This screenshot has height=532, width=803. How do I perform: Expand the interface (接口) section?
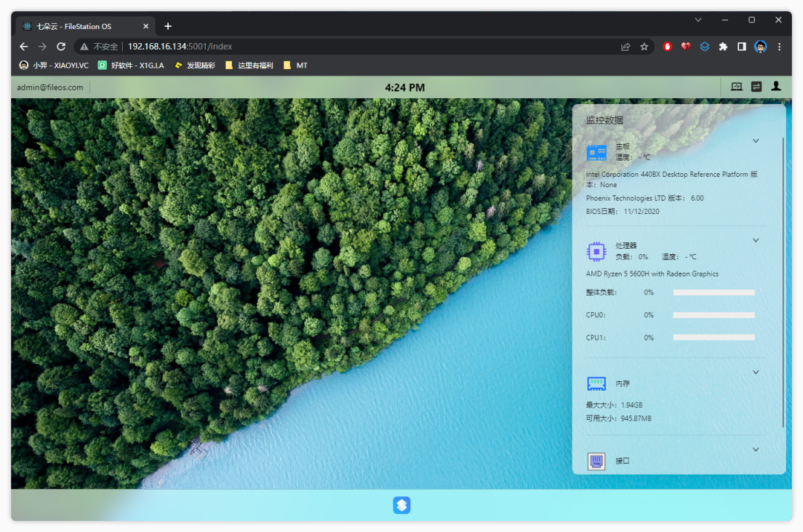coord(755,449)
